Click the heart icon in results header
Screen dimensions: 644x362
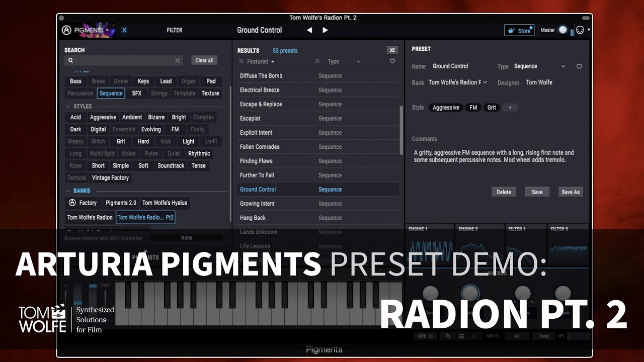point(392,61)
